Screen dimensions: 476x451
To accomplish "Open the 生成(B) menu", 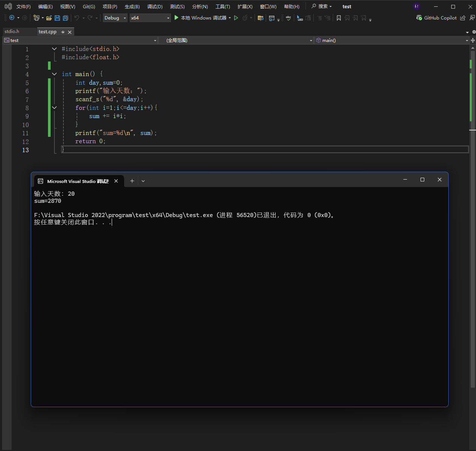I will click(132, 6).
